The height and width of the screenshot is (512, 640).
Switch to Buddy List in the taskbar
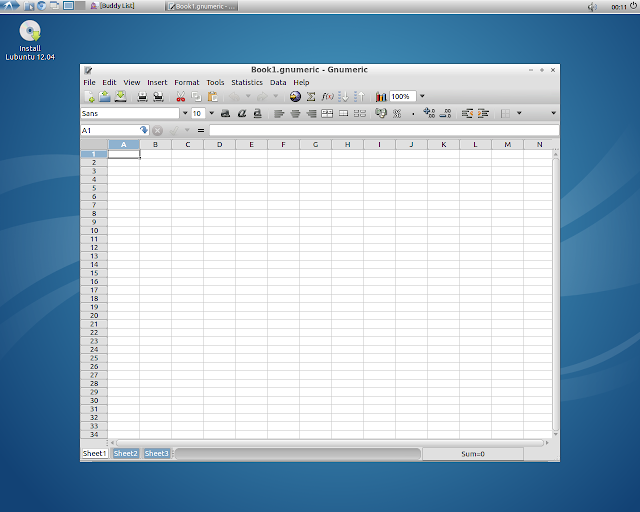pos(112,6)
